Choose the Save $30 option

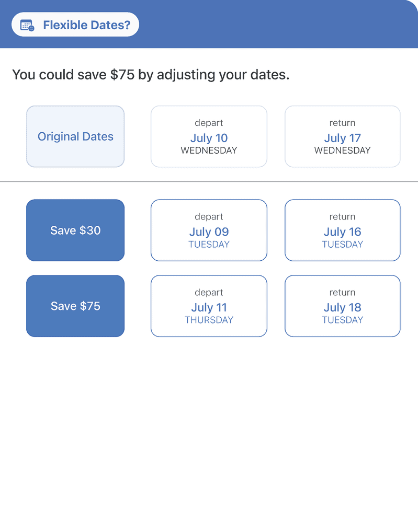(x=75, y=230)
